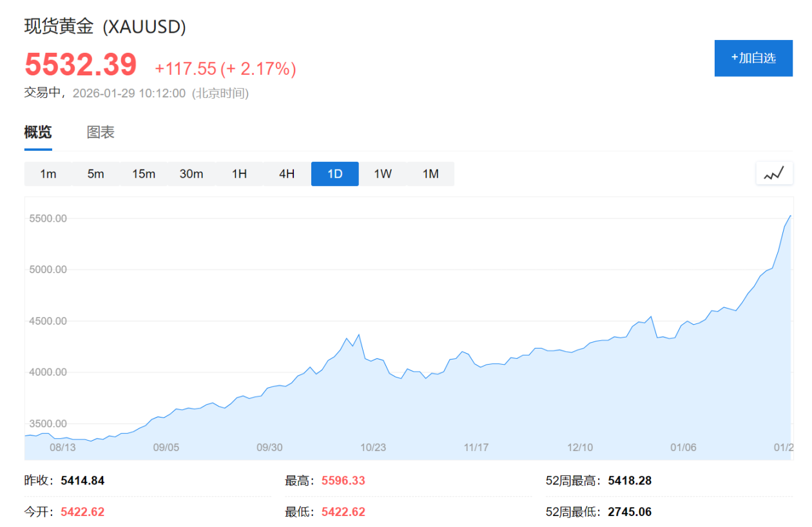The width and height of the screenshot is (812, 527).
Task: Click the 52周最低 value 2745.06
Action: pos(630,512)
